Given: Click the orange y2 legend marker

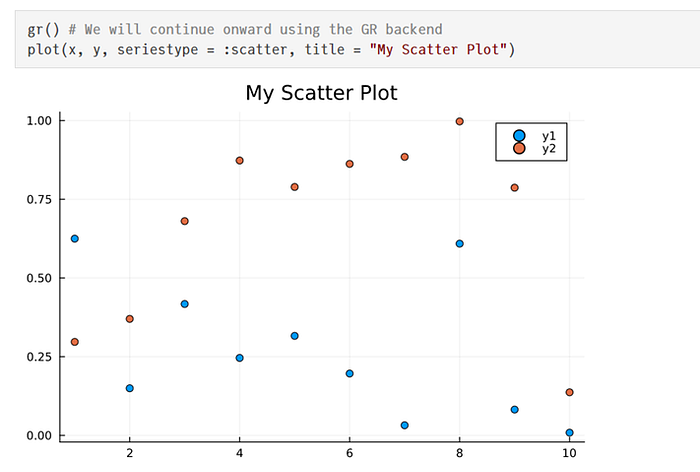Looking at the screenshot, I should click(519, 148).
